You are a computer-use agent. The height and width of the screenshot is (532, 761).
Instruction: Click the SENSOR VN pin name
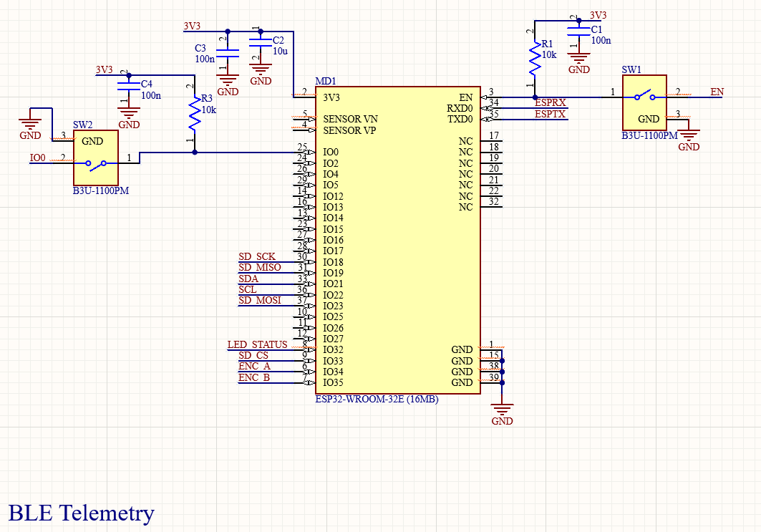[x=350, y=119]
